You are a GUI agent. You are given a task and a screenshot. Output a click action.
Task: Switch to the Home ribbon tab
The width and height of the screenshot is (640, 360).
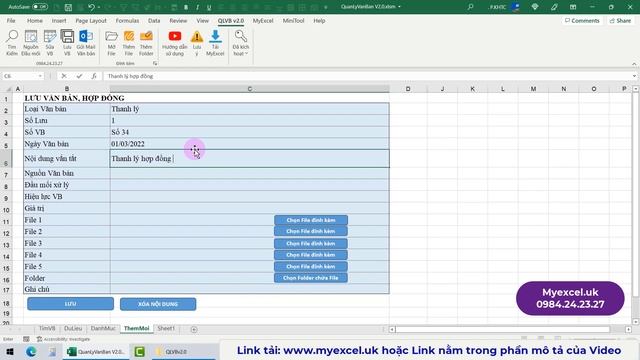(x=35, y=20)
